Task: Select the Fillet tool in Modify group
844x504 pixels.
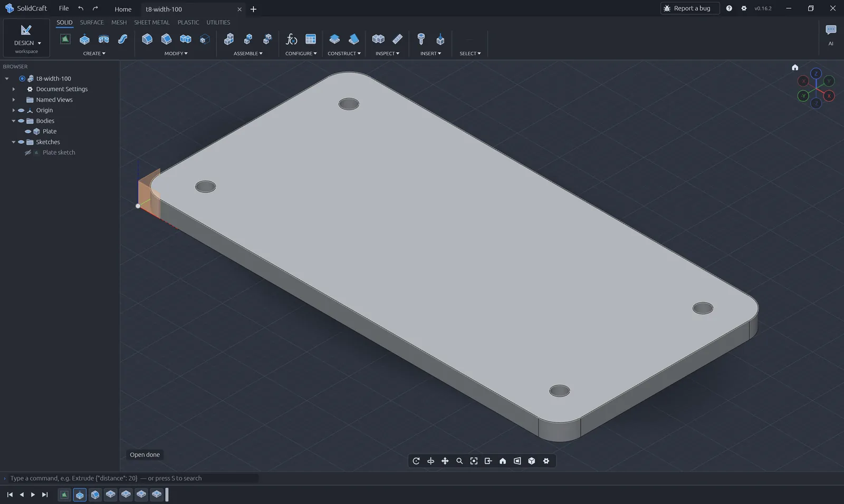Action: (x=147, y=39)
